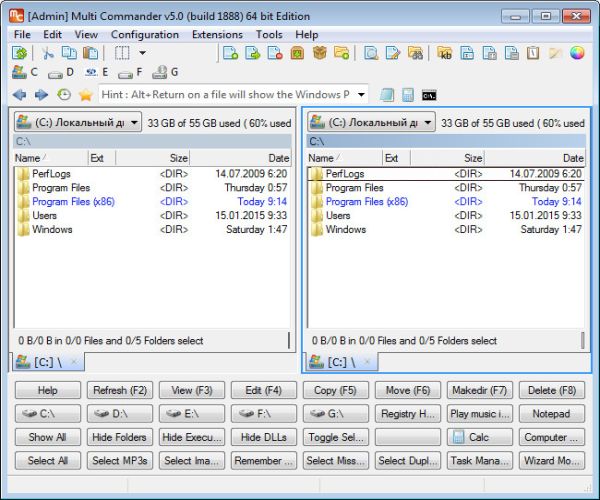The height and width of the screenshot is (500, 600).
Task: Open the View menu
Action: [x=86, y=34]
